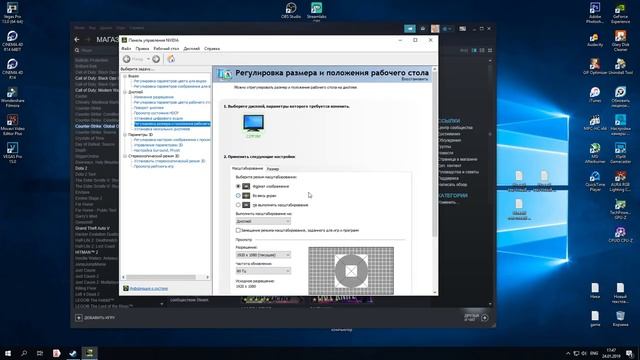This screenshot has width=640, height=360.
Task: Open Adobe Photoshop desktop icon
Action: pos(595,13)
